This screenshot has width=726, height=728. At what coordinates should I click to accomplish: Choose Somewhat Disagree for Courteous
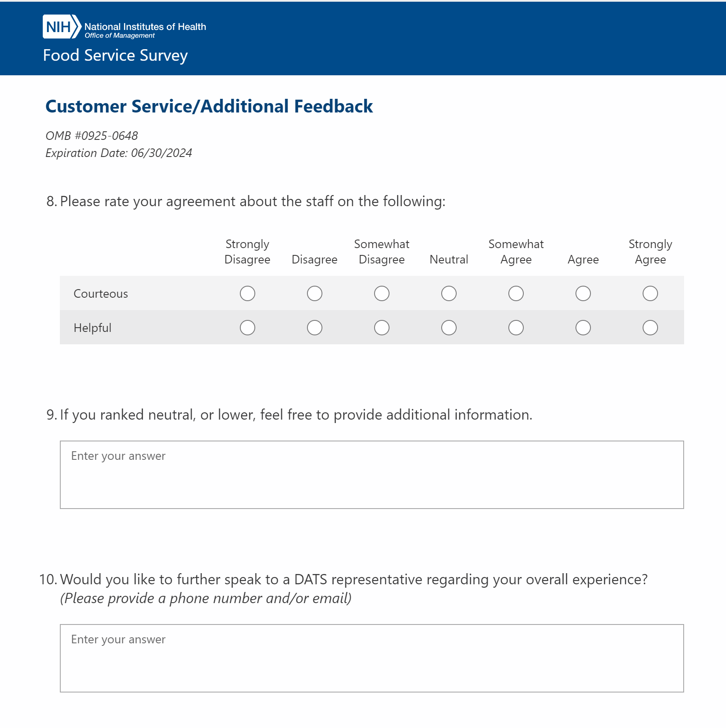[382, 293]
